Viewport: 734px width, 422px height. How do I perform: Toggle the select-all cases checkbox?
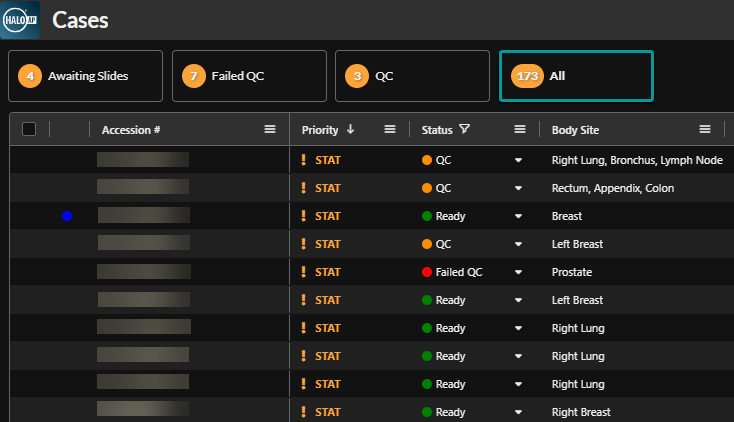(29, 129)
